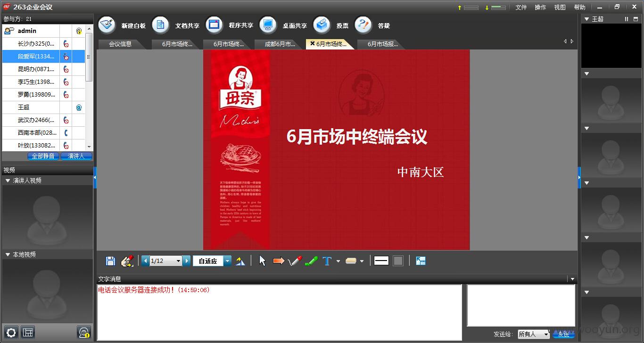Viewport: 644px width, 343px height.
Task: Open the text tool options arrow
Action: pos(338,261)
